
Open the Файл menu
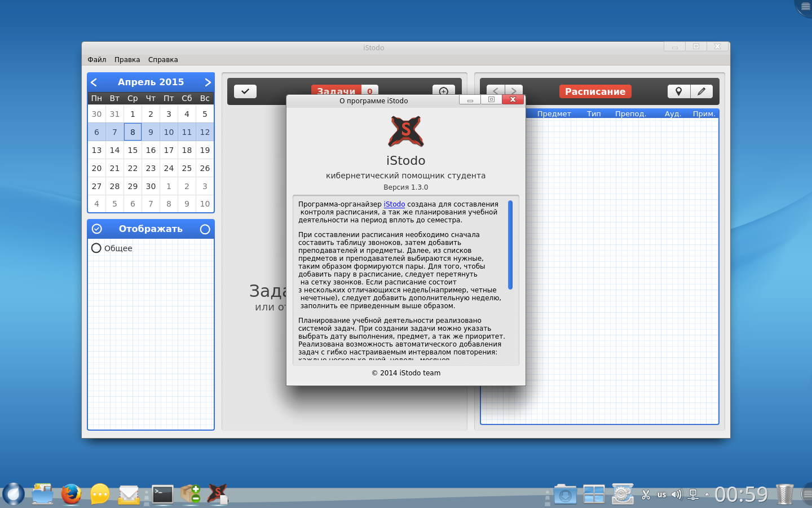(x=97, y=60)
